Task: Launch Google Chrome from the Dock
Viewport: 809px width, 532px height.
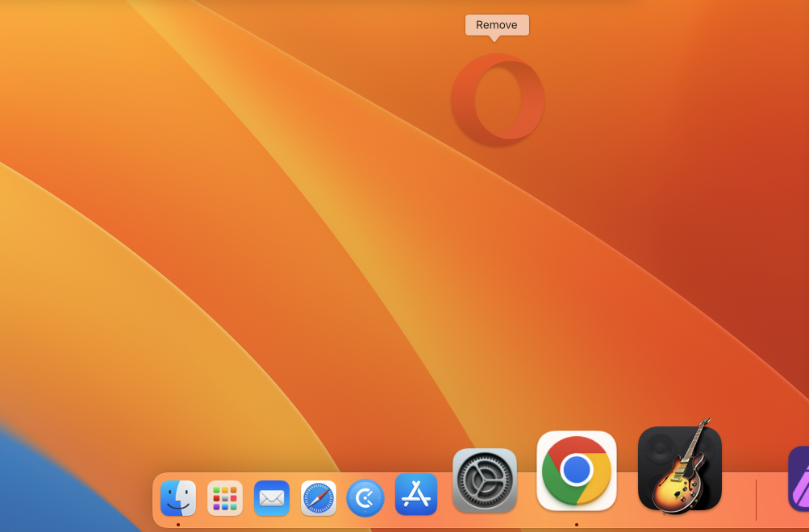Action: 577,470
